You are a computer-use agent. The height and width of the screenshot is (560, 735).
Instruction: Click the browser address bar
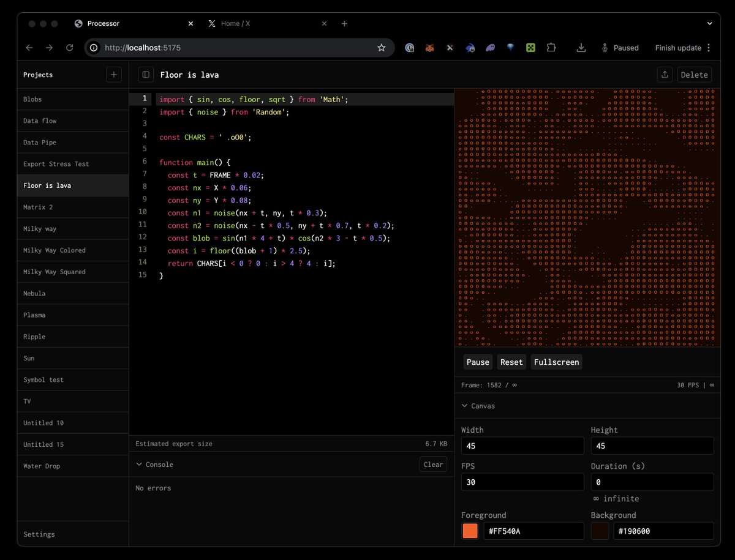[x=239, y=48]
